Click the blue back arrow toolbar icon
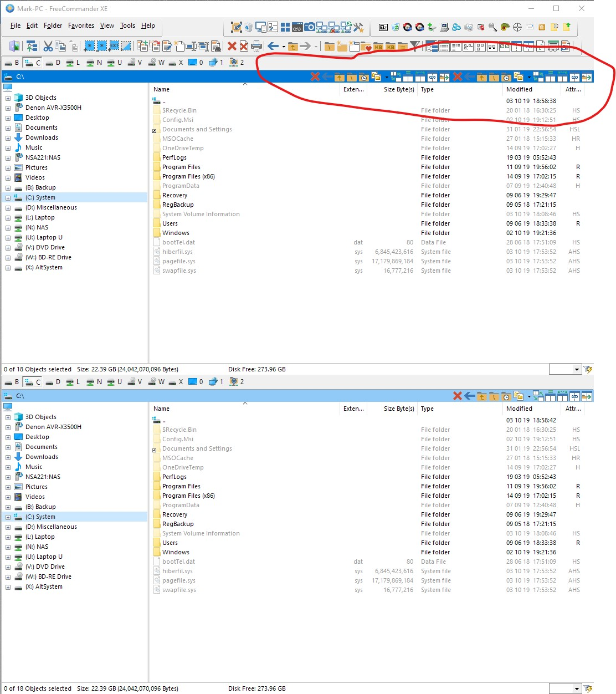The image size is (616, 694). pyautogui.click(x=273, y=47)
